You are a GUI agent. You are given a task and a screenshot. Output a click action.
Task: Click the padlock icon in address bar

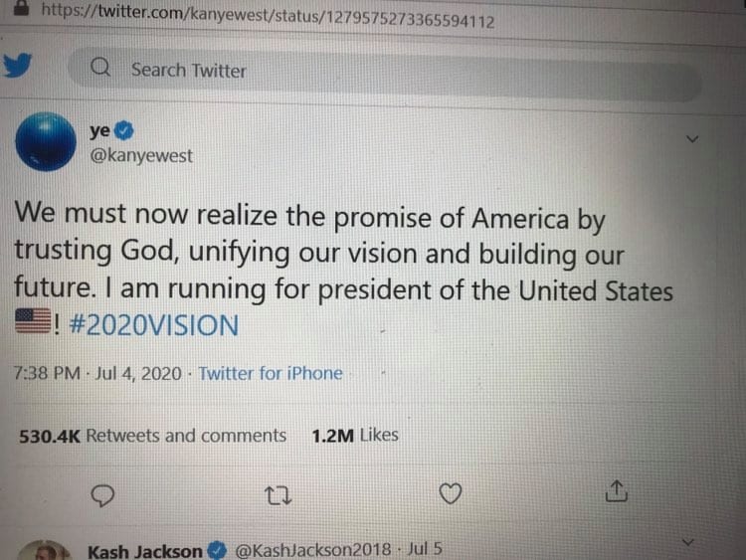19,11
